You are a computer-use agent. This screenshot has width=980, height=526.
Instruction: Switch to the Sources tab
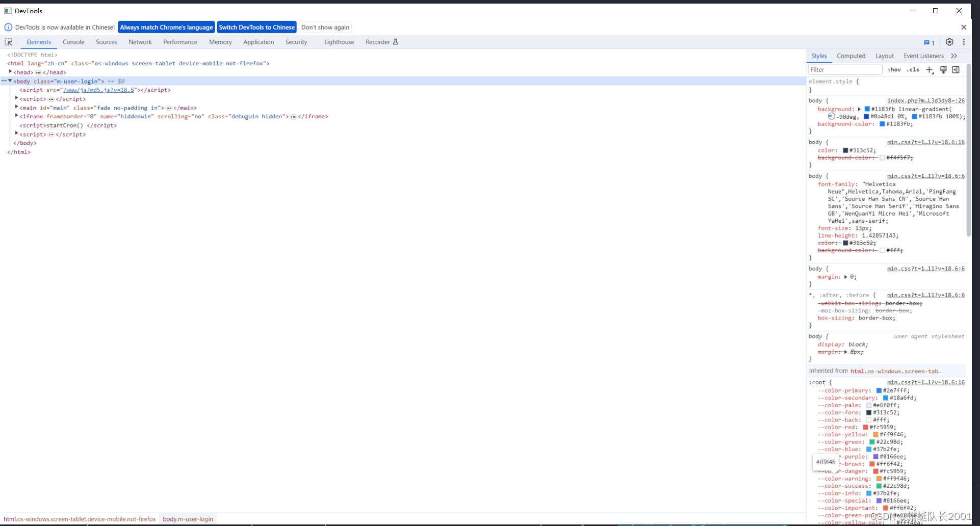[x=107, y=42]
